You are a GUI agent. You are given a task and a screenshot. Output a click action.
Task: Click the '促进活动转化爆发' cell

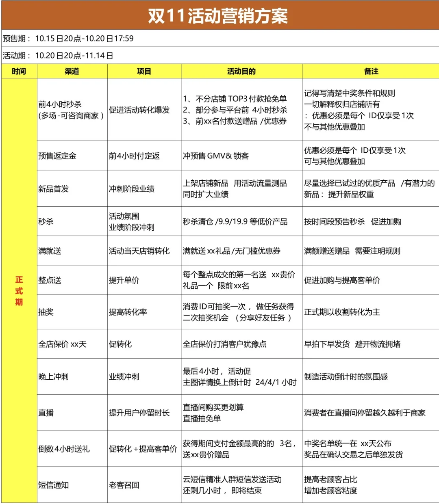click(x=144, y=110)
